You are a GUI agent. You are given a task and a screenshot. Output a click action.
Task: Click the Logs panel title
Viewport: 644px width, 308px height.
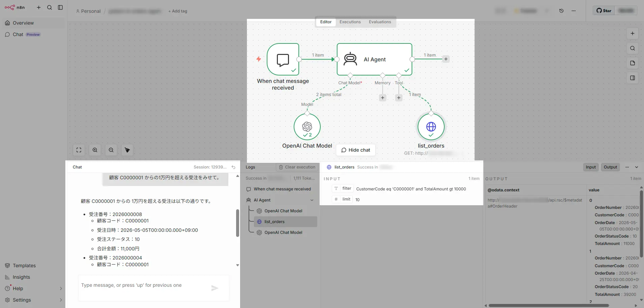click(250, 167)
